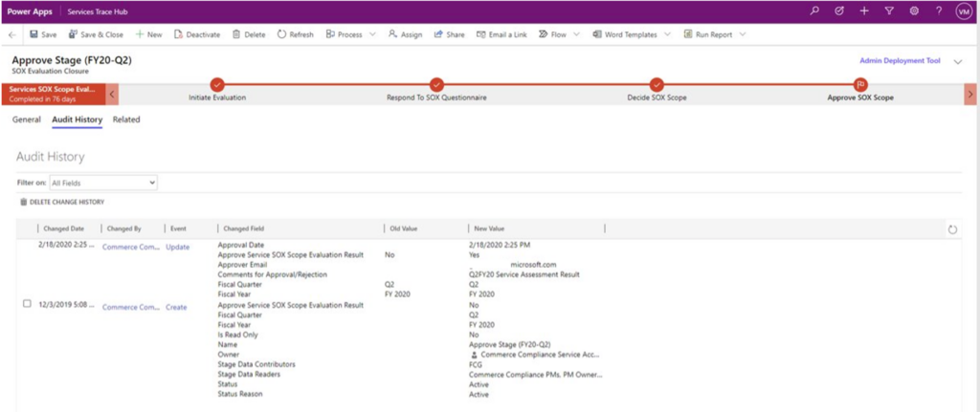Screen dimensions: 980x412
Task: Expand the Word Templates dropdown chevron
Action: [667, 35]
